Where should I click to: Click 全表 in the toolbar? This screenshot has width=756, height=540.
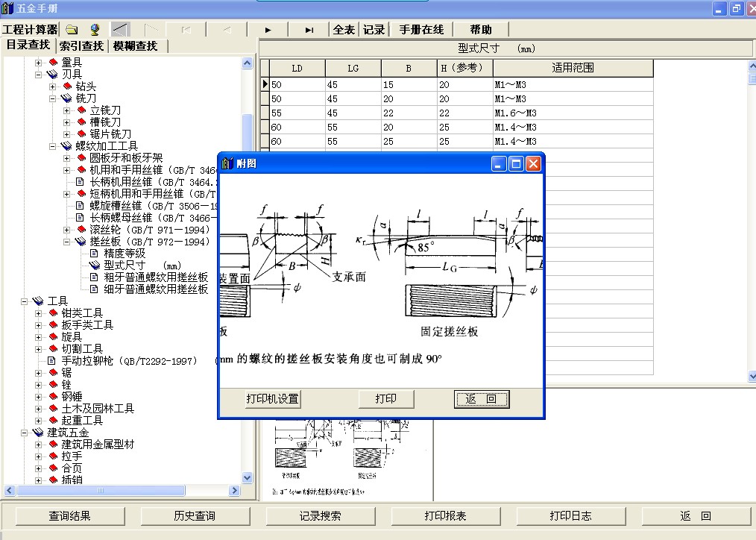click(344, 30)
